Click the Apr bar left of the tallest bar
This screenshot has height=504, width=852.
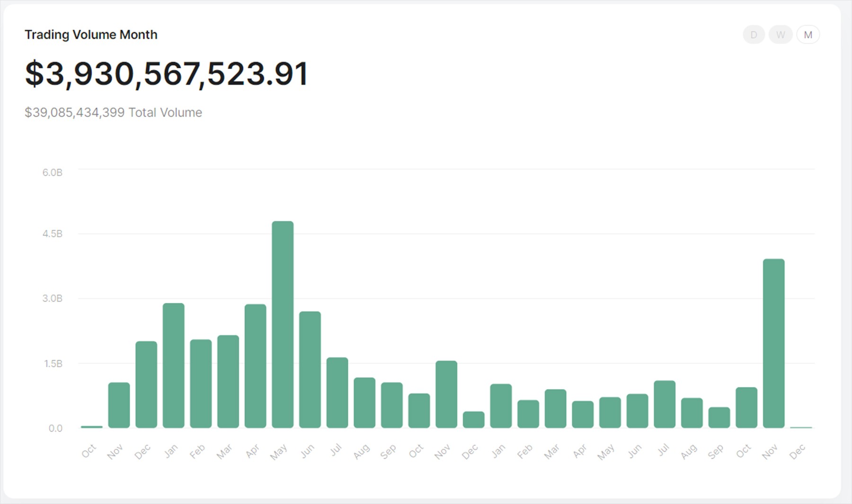click(x=255, y=366)
